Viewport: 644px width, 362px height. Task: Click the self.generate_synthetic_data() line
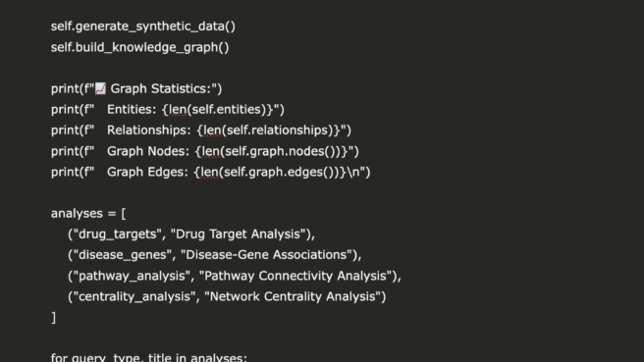click(143, 26)
